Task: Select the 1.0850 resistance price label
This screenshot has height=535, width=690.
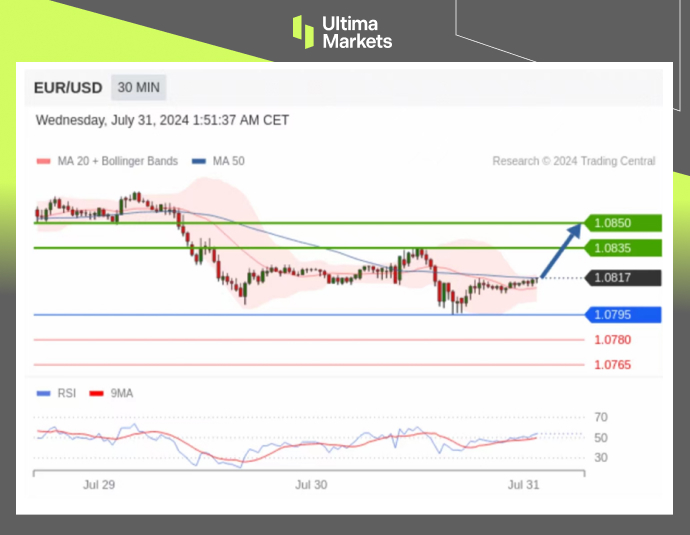Action: pyautogui.click(x=621, y=223)
